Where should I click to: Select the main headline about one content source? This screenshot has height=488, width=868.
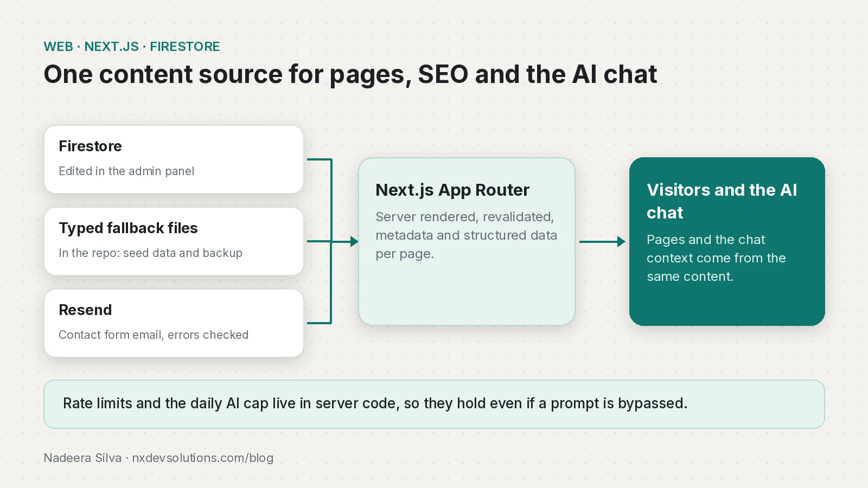(350, 75)
